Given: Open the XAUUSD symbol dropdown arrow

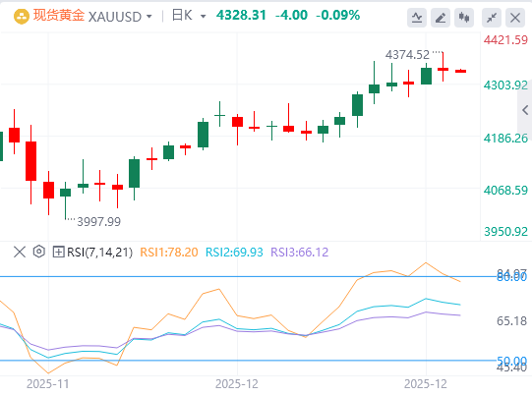Looking at the screenshot, I should pyautogui.click(x=148, y=17).
